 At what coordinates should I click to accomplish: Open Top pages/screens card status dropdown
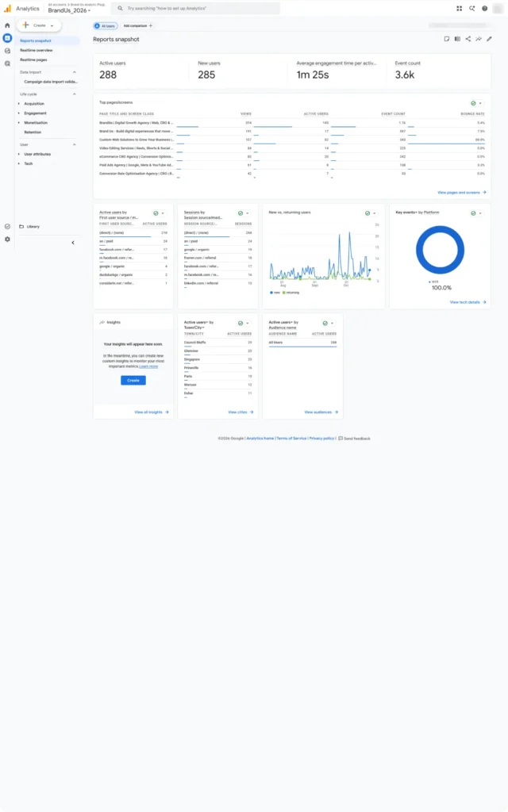(x=476, y=103)
